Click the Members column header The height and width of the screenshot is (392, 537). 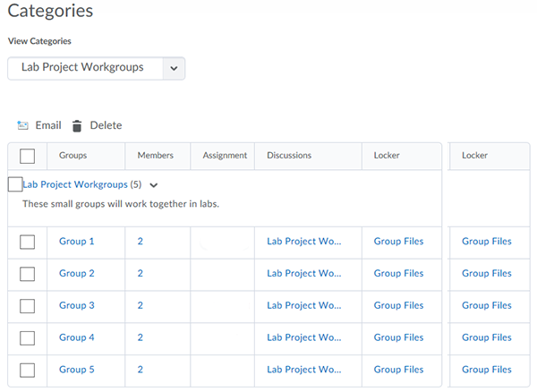tap(155, 156)
